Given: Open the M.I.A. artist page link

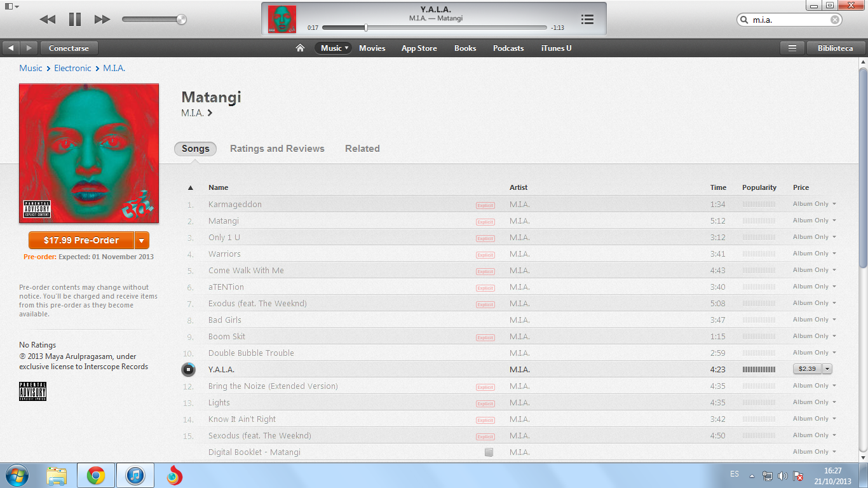Looking at the screenshot, I should 196,113.
